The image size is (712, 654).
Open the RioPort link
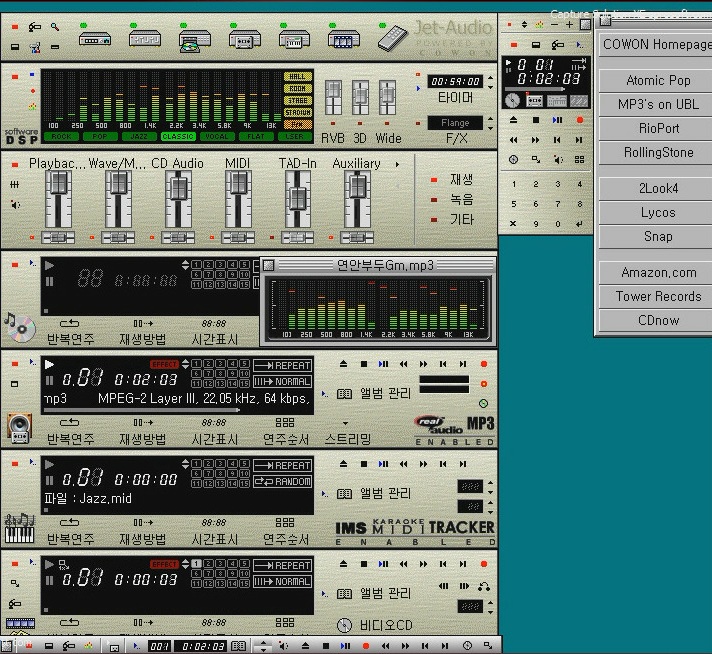(656, 129)
